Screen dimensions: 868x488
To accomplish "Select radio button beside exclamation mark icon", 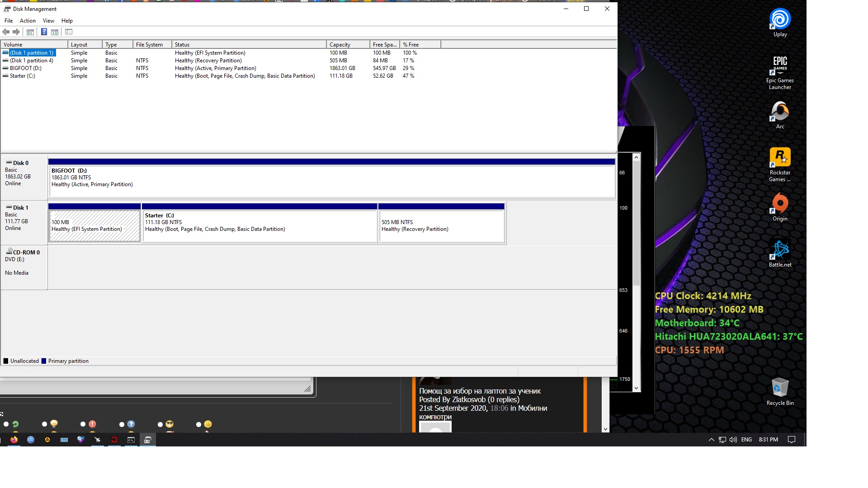I will tap(83, 424).
